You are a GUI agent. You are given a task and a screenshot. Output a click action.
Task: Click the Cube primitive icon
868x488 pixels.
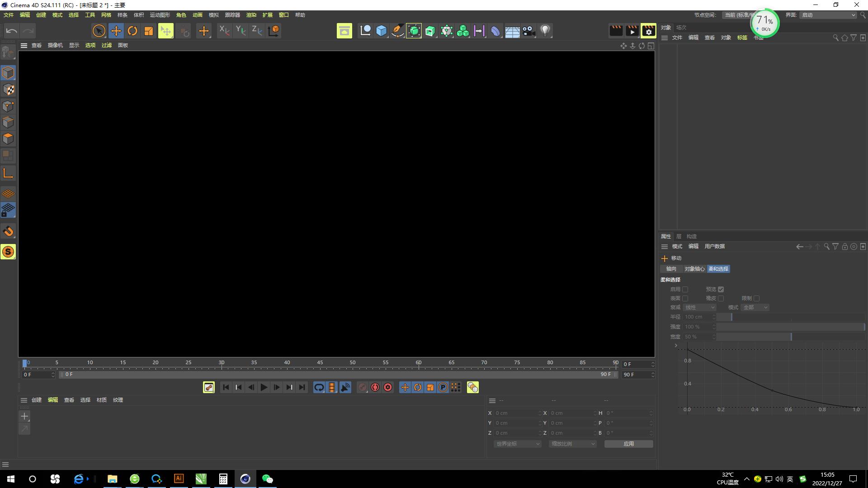tap(382, 30)
